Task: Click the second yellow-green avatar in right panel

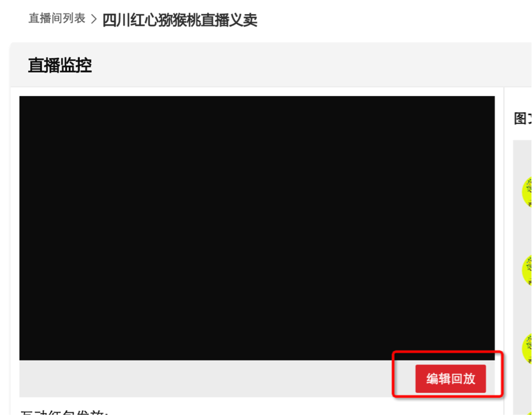Action: tap(527, 270)
